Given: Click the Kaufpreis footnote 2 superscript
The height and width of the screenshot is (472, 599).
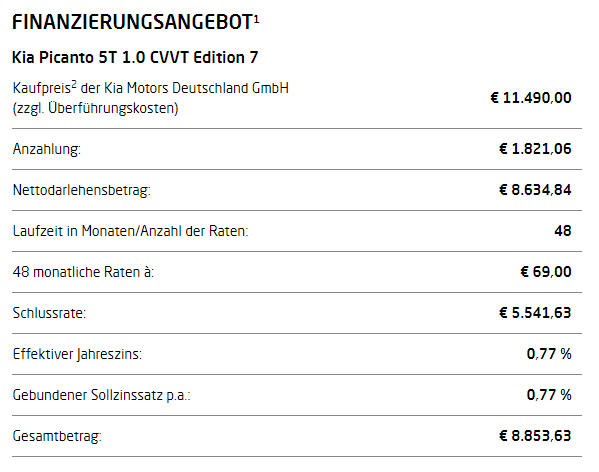Looking at the screenshot, I should click(74, 84).
